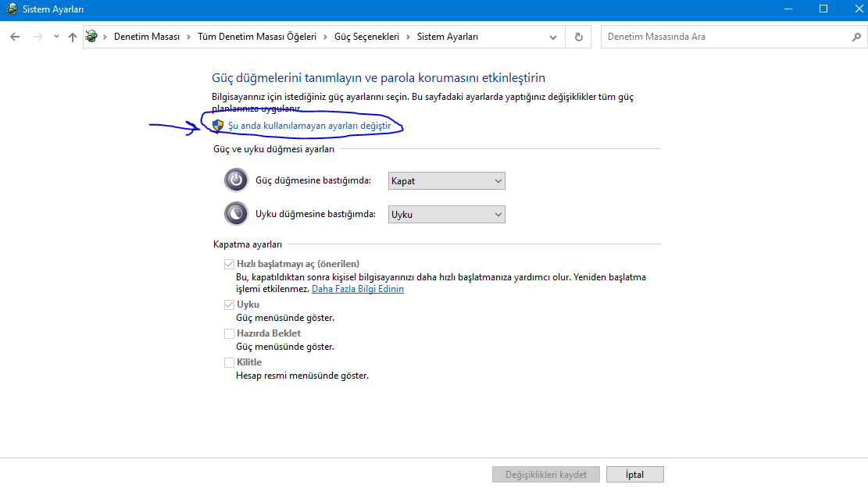868x488 pixels.
Task: Click the power button icon
Action: [x=236, y=180]
